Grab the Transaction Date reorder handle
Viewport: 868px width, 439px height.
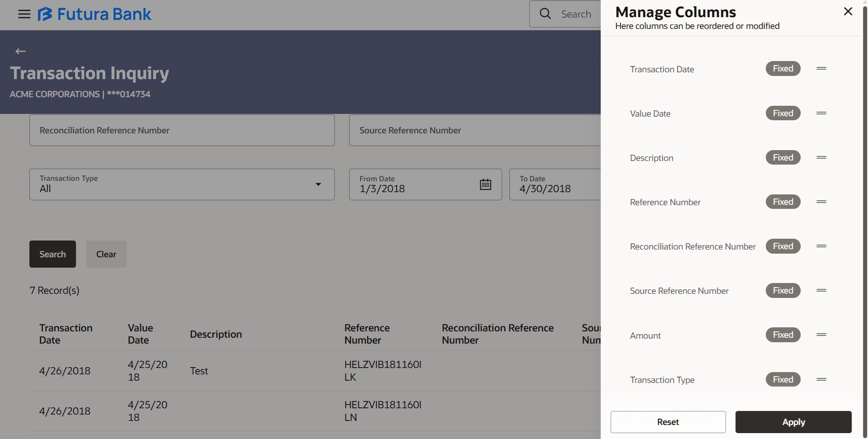821,69
